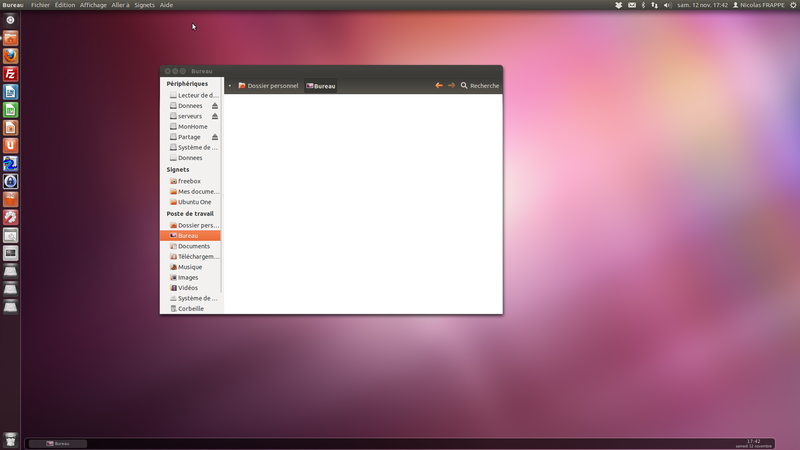Open the Trash icon in the launcher
800x450 pixels.
(x=10, y=439)
